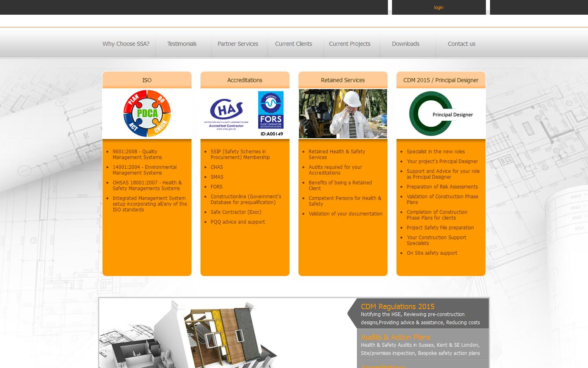Screen dimensions: 588x368
Task: Click the construction worker photo
Action: (343, 113)
